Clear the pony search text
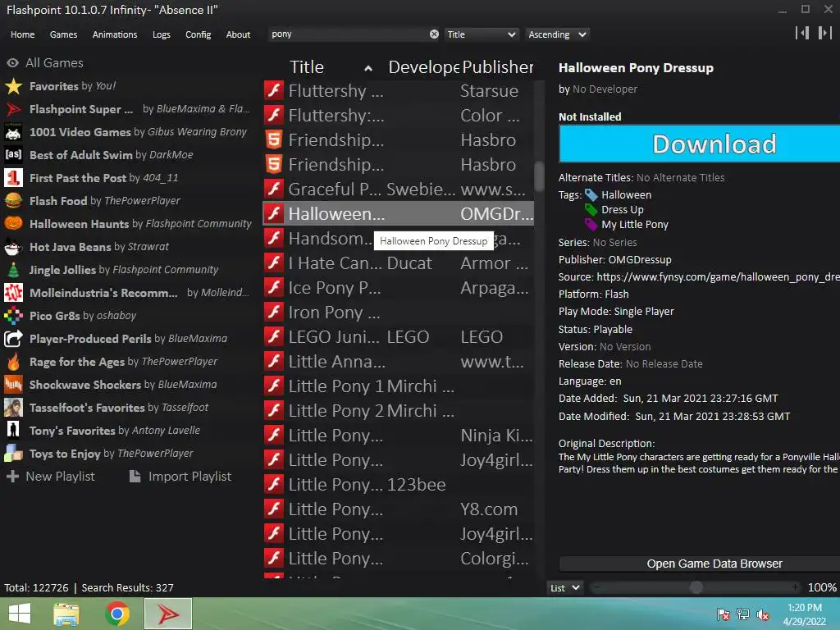Screen dimensions: 840x630 pyautogui.click(x=434, y=34)
